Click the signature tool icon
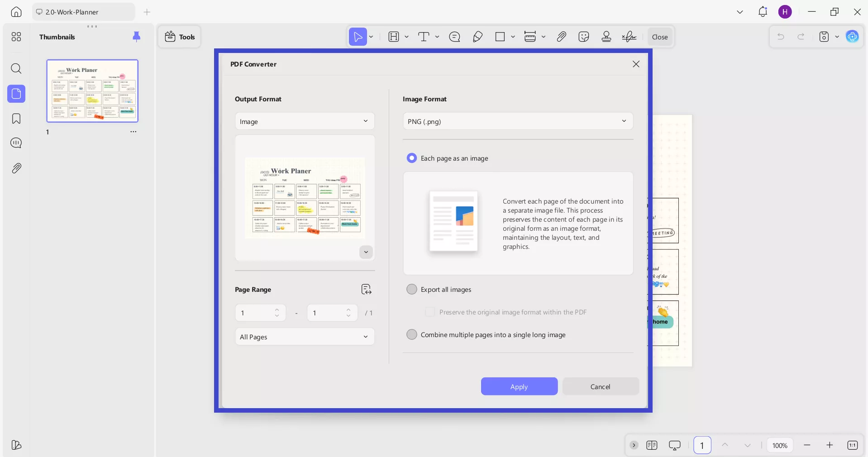 pyautogui.click(x=629, y=37)
